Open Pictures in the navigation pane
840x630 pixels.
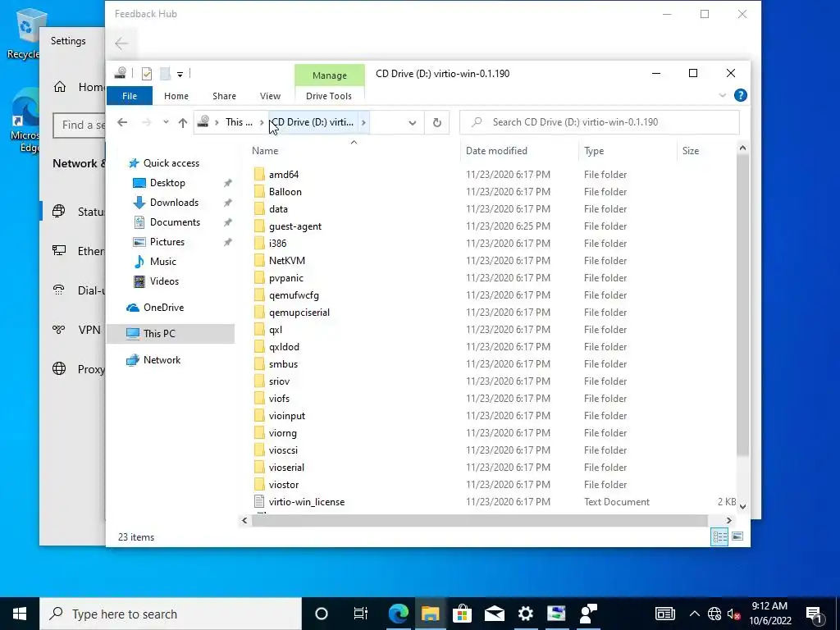(167, 242)
